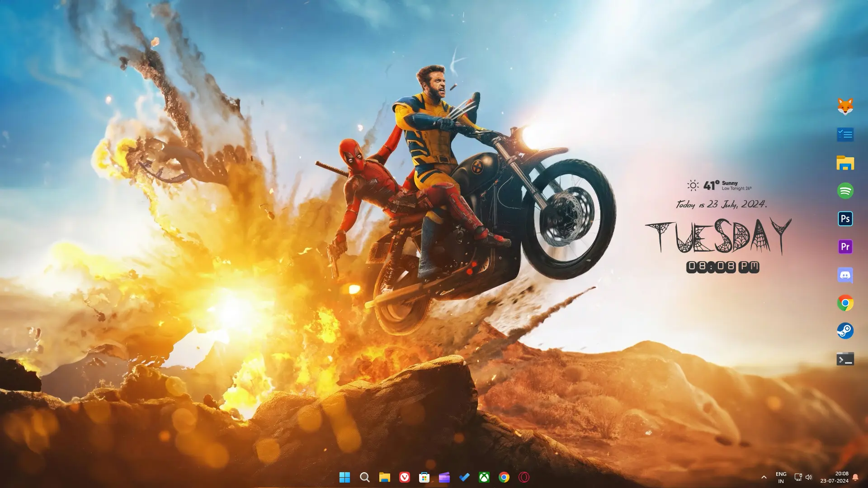Viewport: 868px width, 488px height.
Task: Open the Terminal icon in the right dock
Action: 845,359
